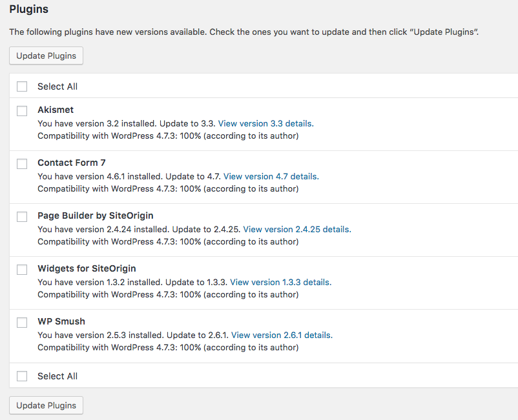Follow the View version 2.4.25 details link
Image resolution: width=518 pixels, height=420 pixels.
click(296, 229)
